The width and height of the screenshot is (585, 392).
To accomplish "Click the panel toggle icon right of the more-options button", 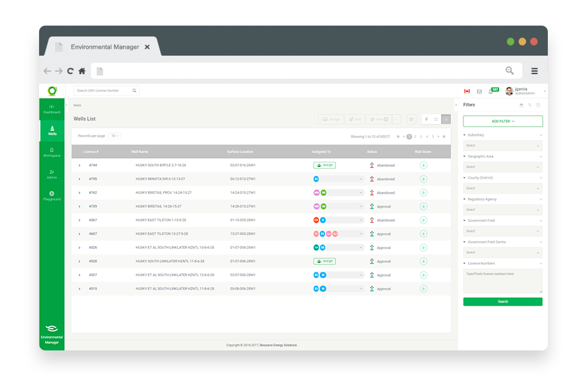I will point(411,119).
